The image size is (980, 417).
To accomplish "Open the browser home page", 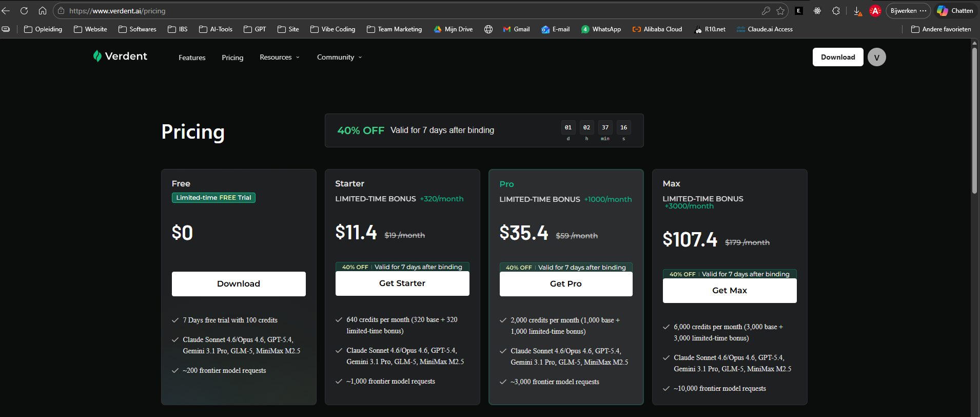I will (43, 11).
